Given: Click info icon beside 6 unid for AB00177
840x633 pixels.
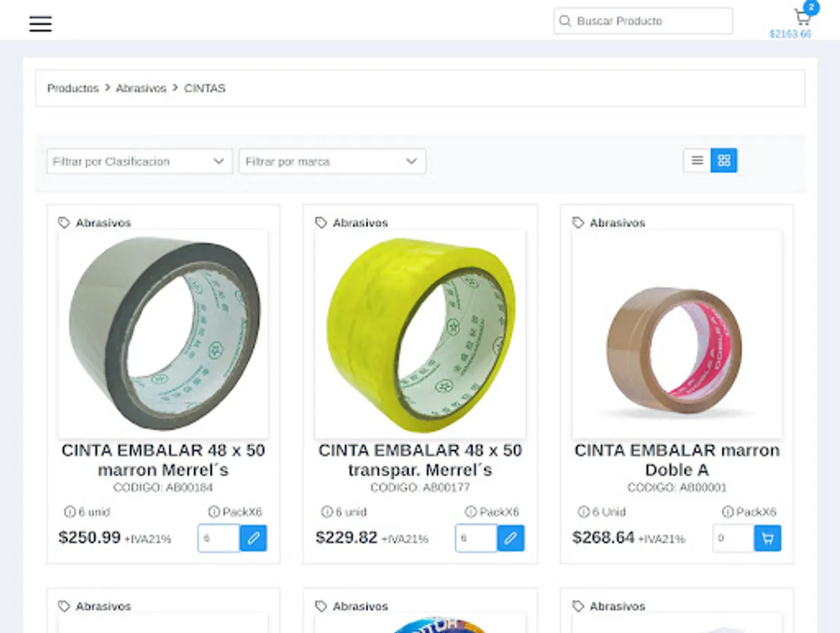Looking at the screenshot, I should pos(327,512).
